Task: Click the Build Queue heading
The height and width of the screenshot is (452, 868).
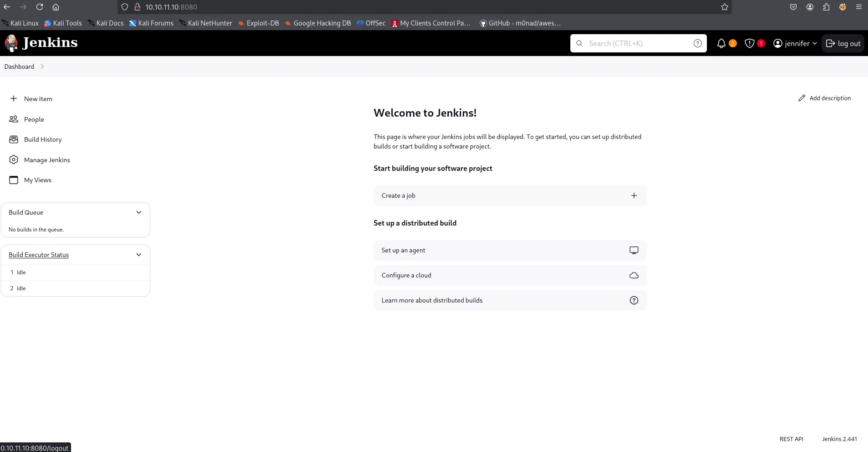Action: click(26, 212)
